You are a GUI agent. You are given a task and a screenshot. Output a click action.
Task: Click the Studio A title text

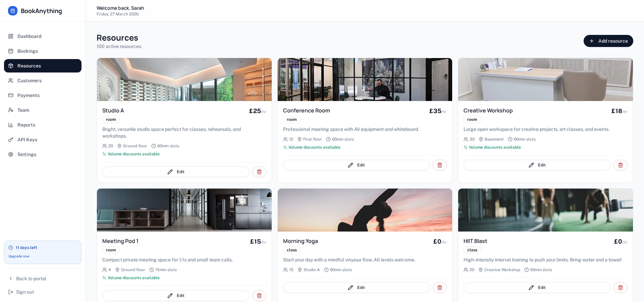(113, 111)
